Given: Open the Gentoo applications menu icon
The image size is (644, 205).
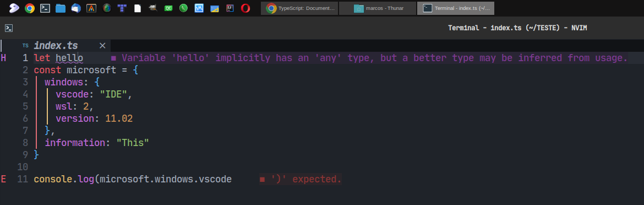Looking at the screenshot, I should coord(14,8).
